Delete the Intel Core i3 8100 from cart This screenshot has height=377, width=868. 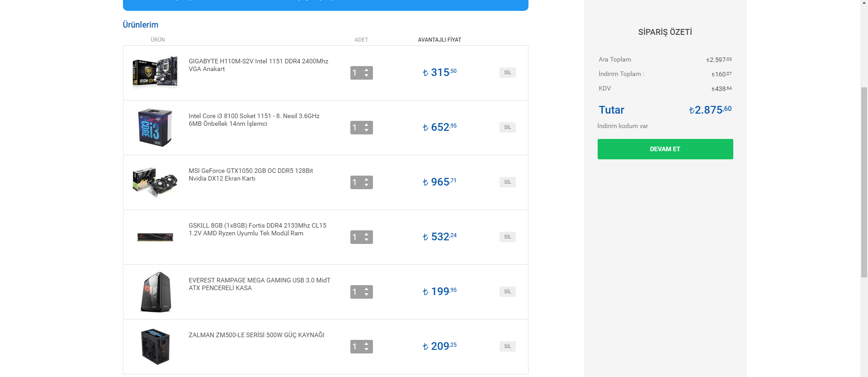[507, 127]
